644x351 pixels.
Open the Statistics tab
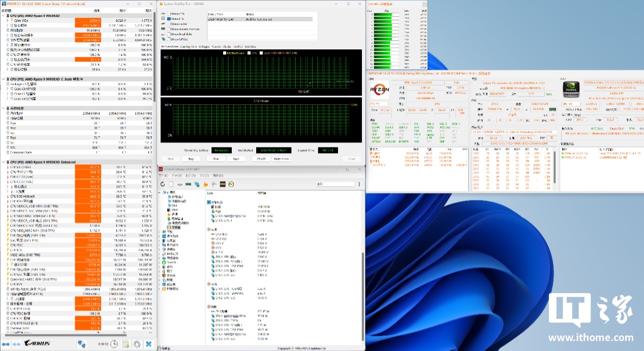[250, 46]
